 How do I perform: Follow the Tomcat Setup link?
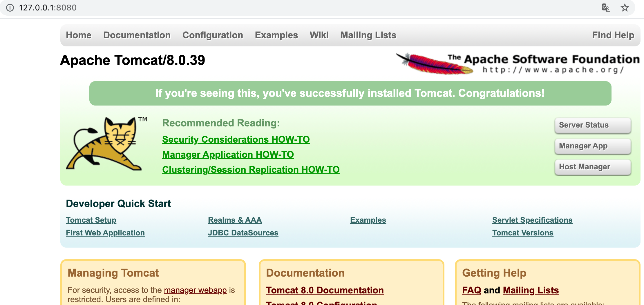pos(91,220)
